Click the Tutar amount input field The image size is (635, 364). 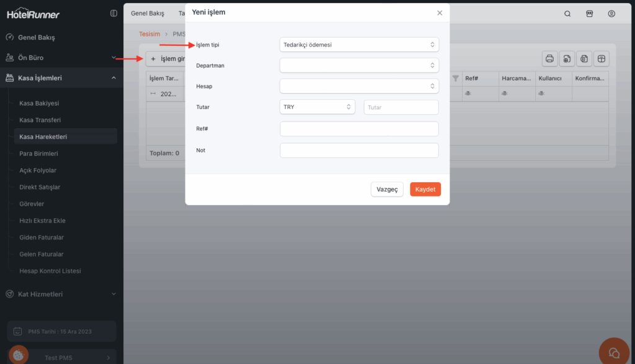tap(401, 107)
